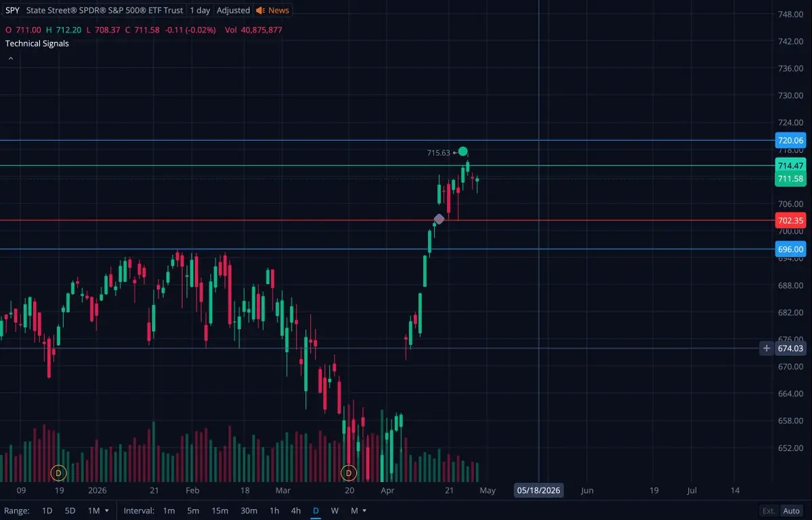Click the May label on time axis
This screenshot has width=812, height=520.
tap(488, 490)
